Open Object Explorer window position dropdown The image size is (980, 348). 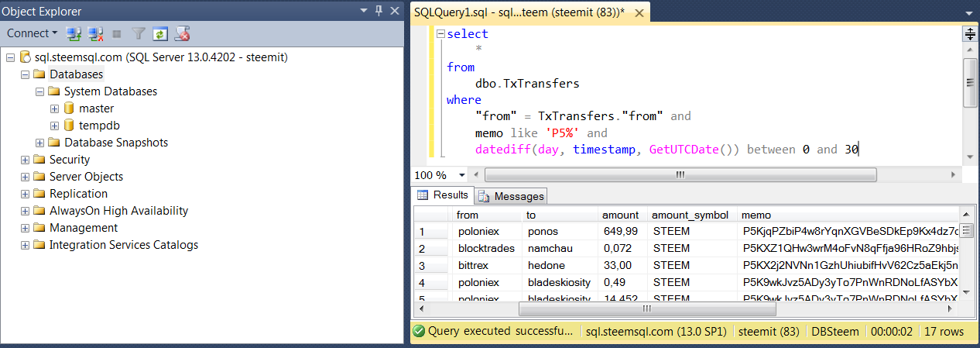[364, 11]
